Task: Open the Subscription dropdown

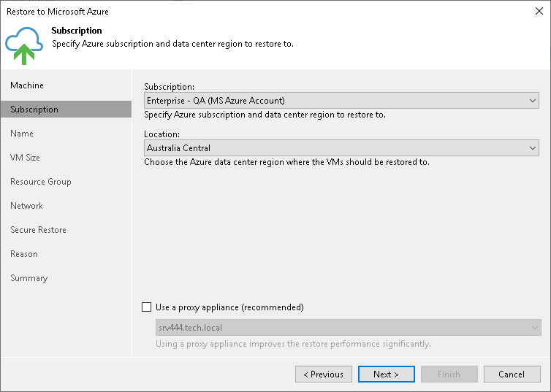Action: tap(341, 100)
